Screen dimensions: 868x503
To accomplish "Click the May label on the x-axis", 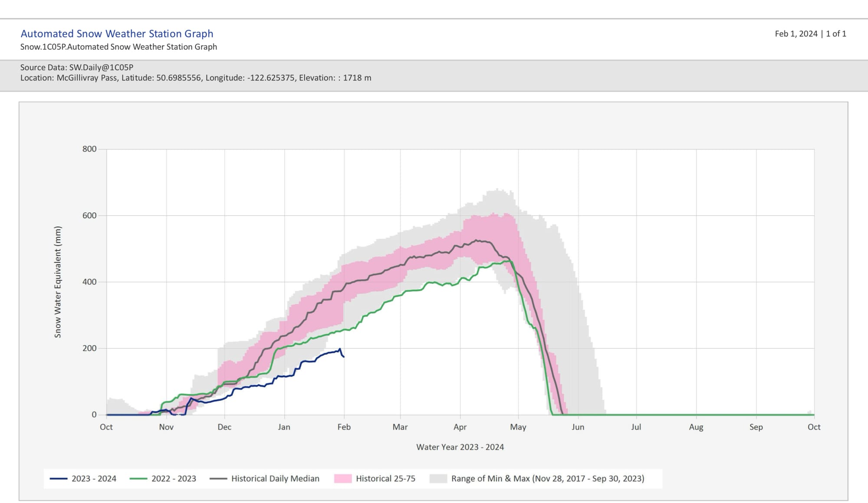I will pyautogui.click(x=518, y=427).
